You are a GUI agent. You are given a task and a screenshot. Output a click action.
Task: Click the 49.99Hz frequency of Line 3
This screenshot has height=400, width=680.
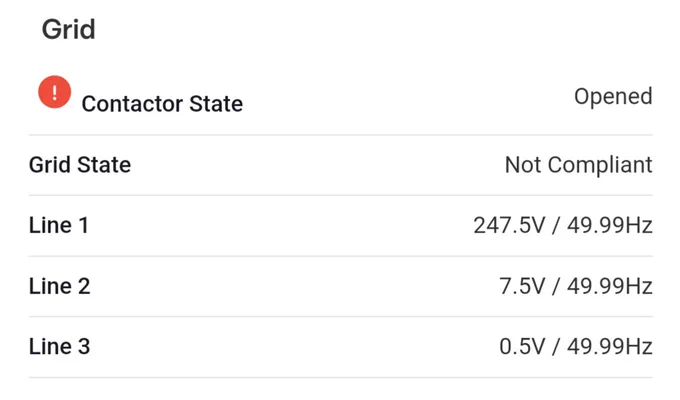[610, 347]
